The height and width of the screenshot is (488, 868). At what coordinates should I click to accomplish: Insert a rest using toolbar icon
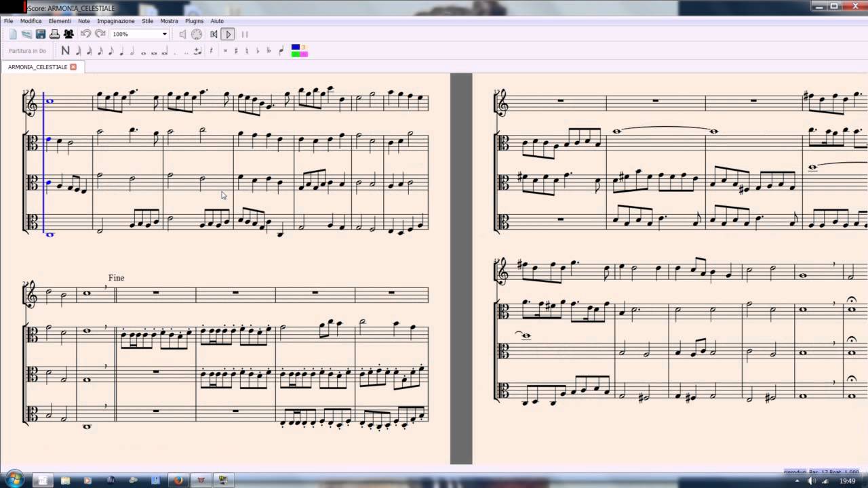pyautogui.click(x=211, y=51)
